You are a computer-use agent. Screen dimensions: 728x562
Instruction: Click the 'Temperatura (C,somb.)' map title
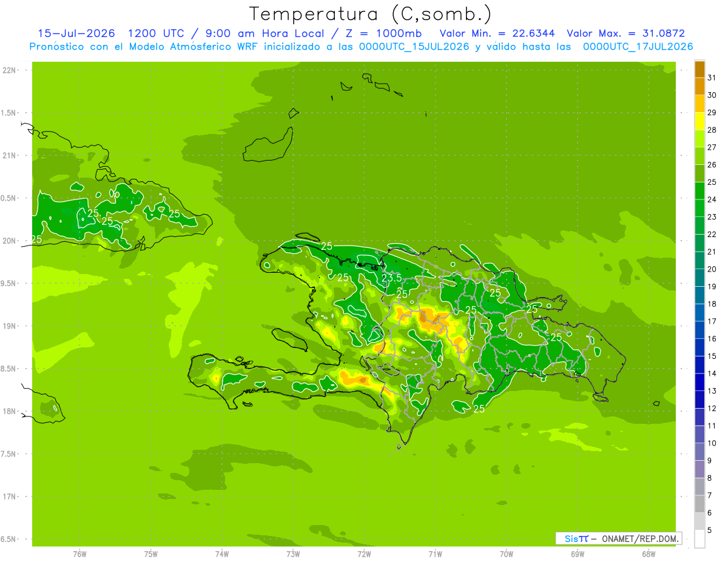[x=370, y=14]
